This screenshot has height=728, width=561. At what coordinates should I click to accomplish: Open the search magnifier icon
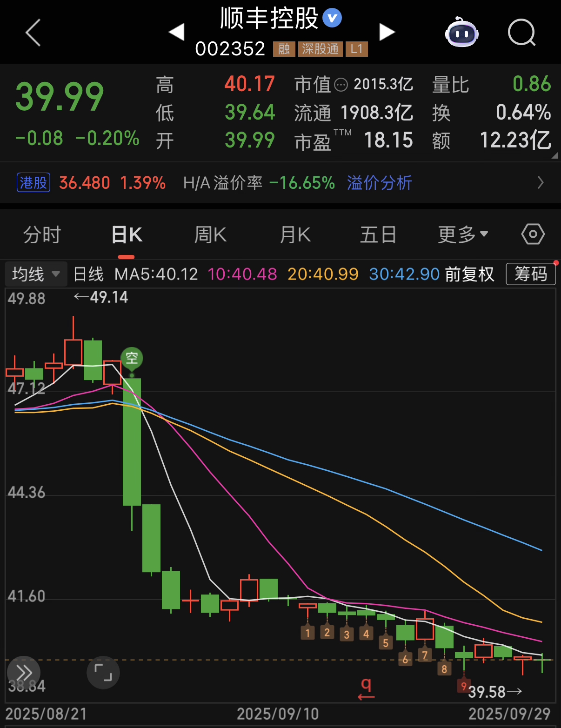click(521, 33)
